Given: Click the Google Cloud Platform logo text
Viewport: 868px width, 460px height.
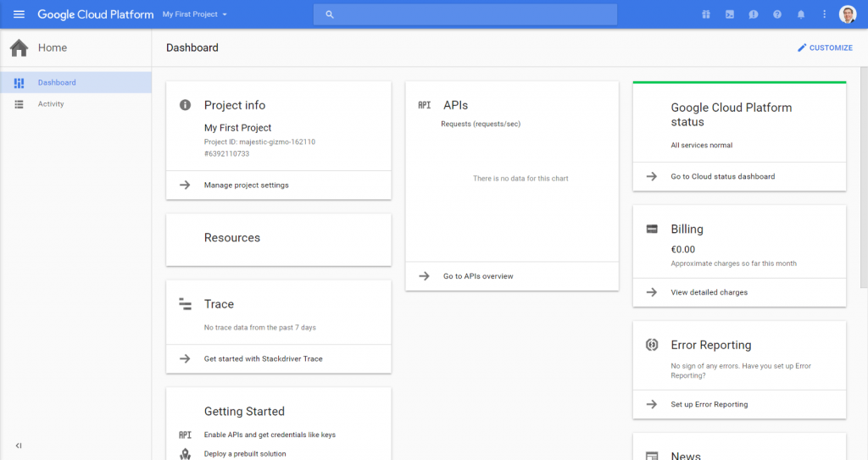Looking at the screenshot, I should (x=95, y=14).
